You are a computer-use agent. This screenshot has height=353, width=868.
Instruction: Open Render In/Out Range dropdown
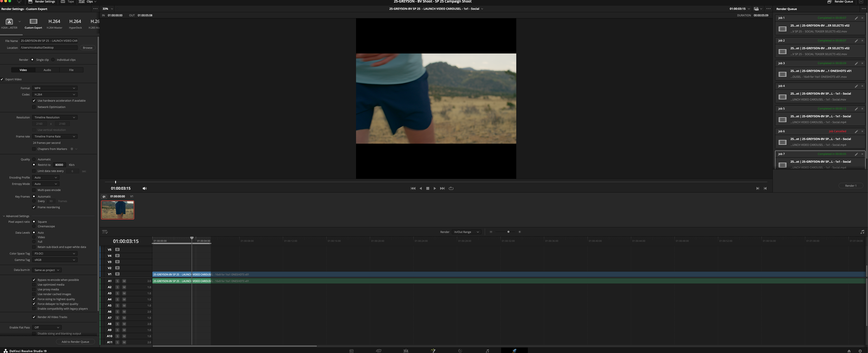466,232
